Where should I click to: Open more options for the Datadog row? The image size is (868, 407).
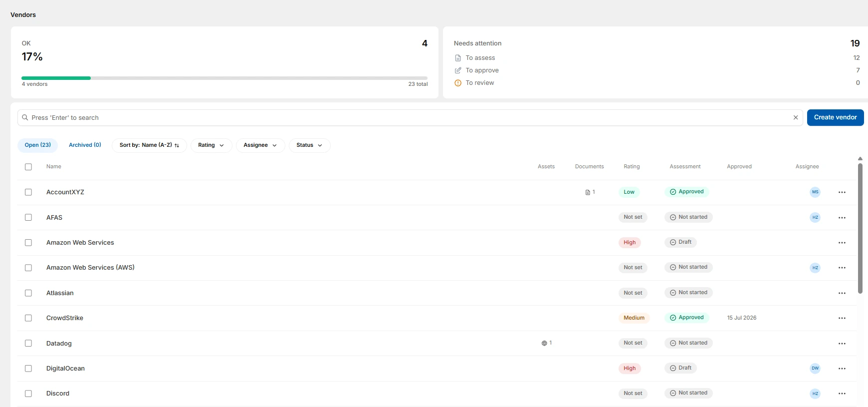[842, 344]
